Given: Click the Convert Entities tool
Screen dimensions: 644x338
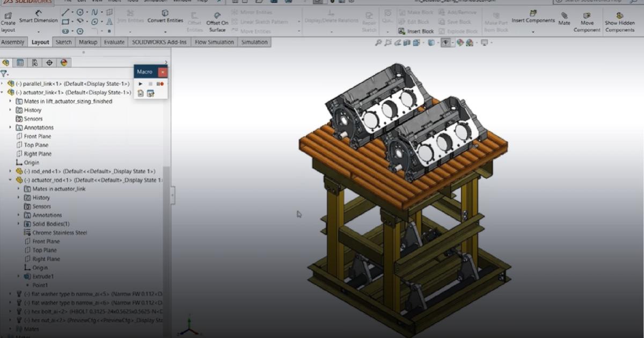Looking at the screenshot, I should click(x=165, y=17).
